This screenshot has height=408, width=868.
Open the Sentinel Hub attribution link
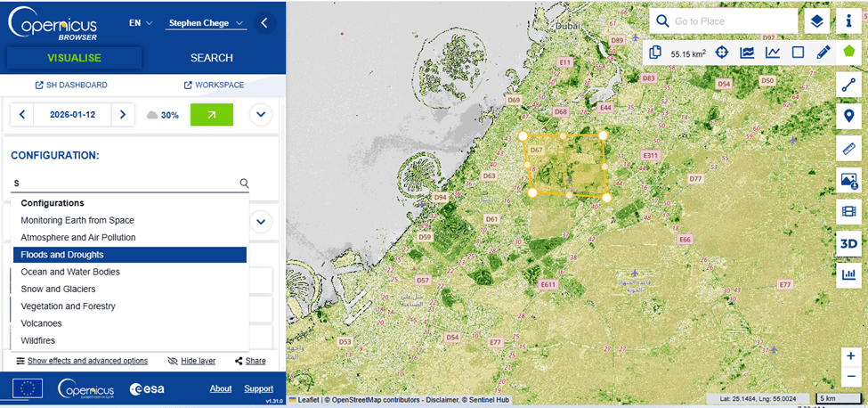click(x=488, y=400)
